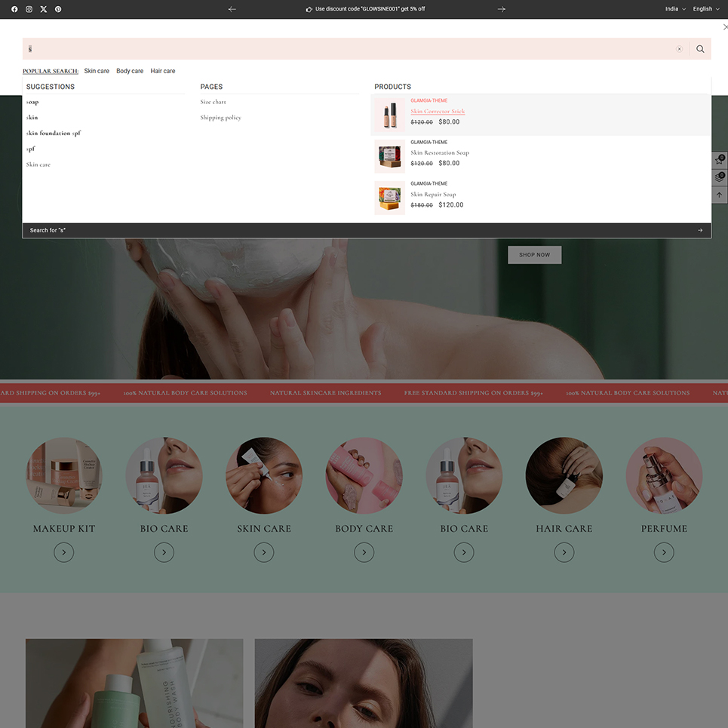Open the Facebook social icon
This screenshot has height=728, width=728.
pyautogui.click(x=14, y=9)
